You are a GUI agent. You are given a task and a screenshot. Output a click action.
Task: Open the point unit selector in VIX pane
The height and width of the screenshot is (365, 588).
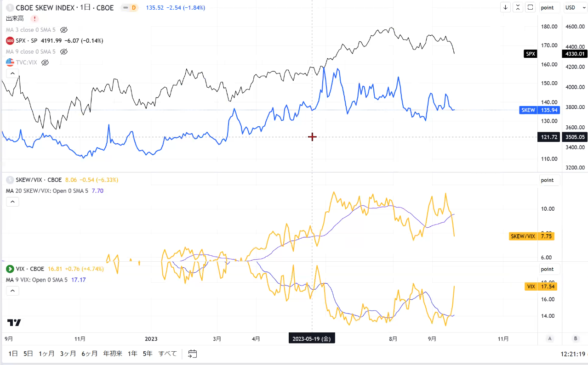pyautogui.click(x=549, y=269)
